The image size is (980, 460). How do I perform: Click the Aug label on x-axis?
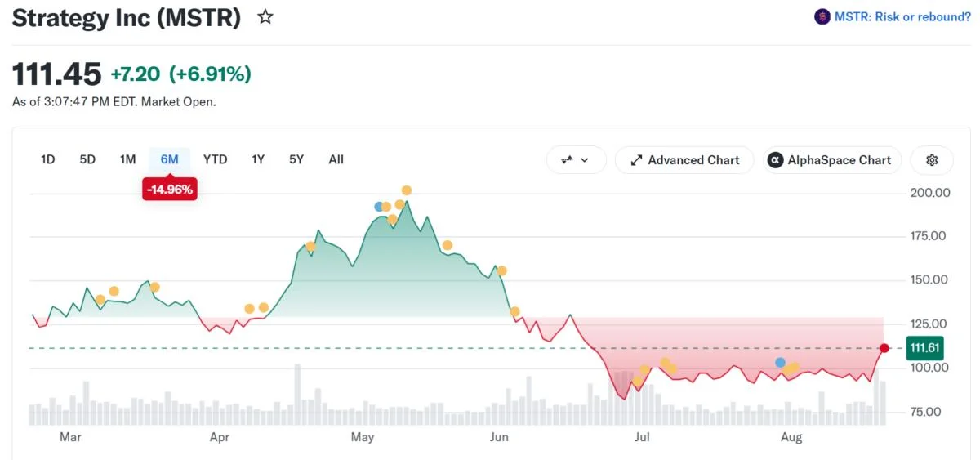point(791,437)
